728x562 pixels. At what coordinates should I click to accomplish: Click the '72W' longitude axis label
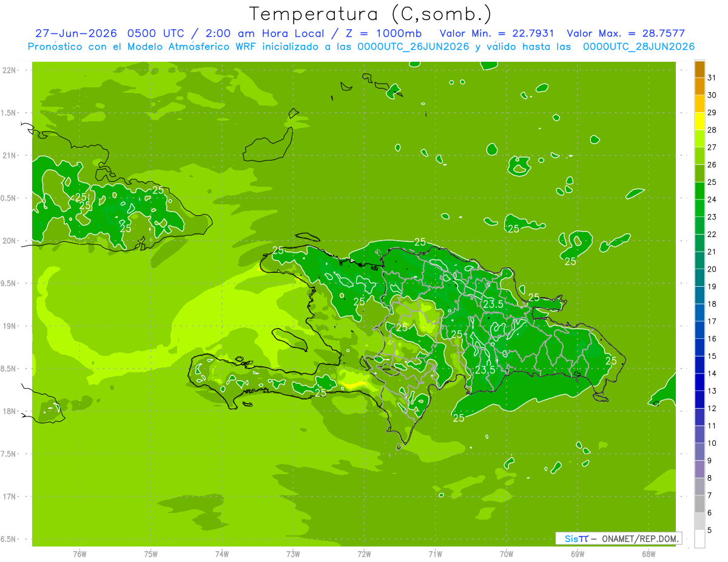pyautogui.click(x=365, y=554)
